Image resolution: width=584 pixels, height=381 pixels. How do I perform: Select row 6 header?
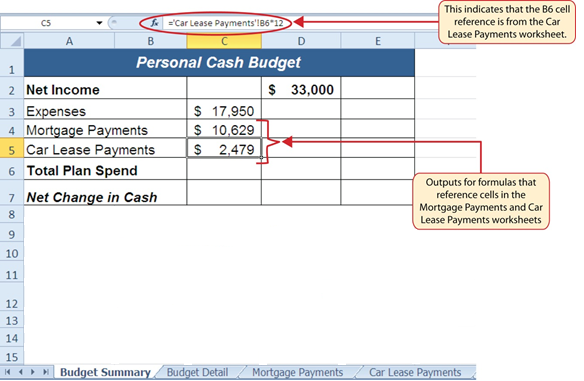click(12, 169)
